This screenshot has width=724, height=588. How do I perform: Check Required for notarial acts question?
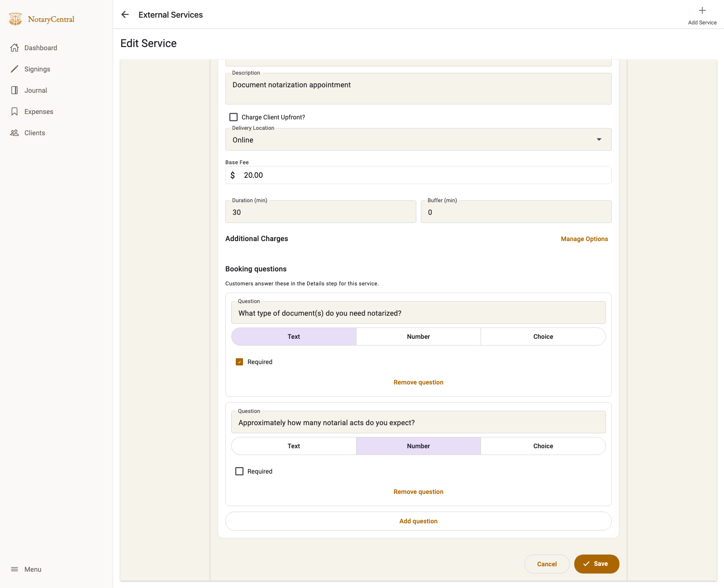[x=239, y=471]
